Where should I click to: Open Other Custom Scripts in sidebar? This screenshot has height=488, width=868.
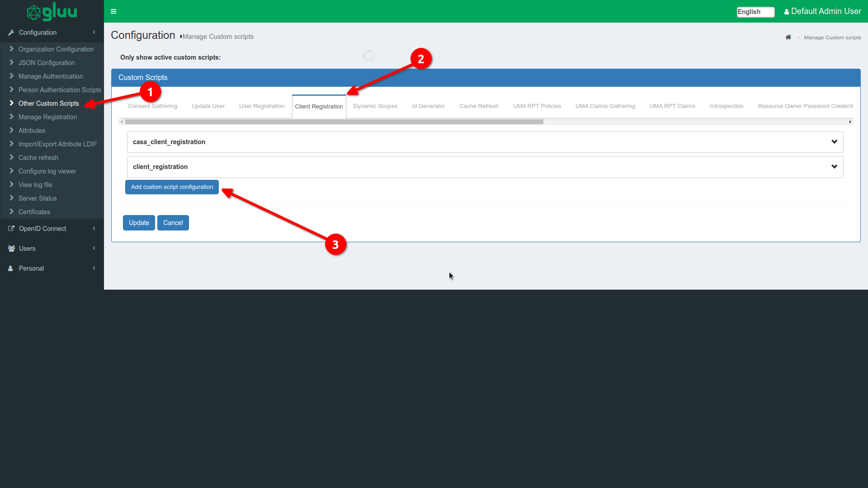pos(48,103)
